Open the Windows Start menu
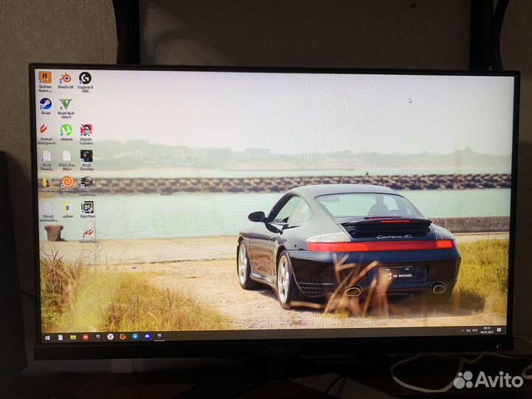The height and width of the screenshot is (399, 532). click(47, 338)
